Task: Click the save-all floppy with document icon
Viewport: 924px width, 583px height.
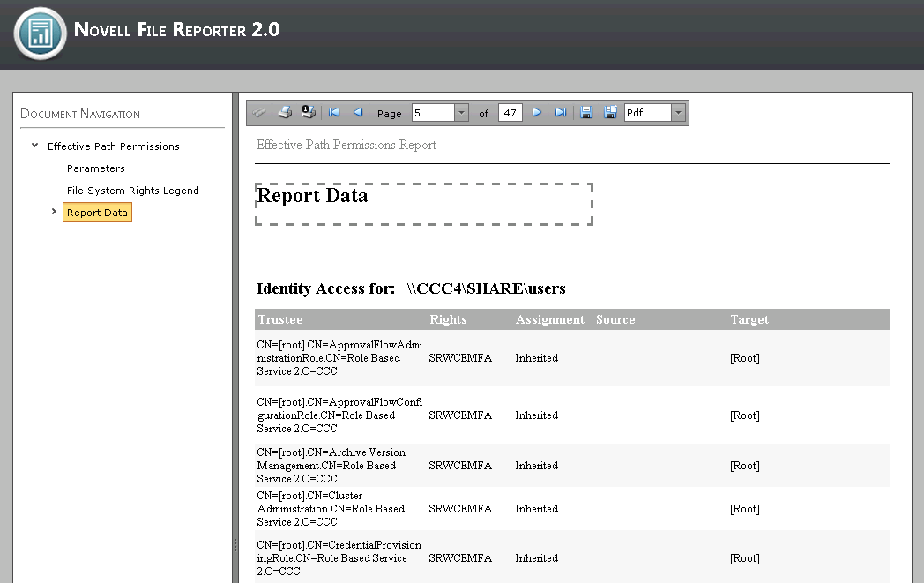Action: 610,112
